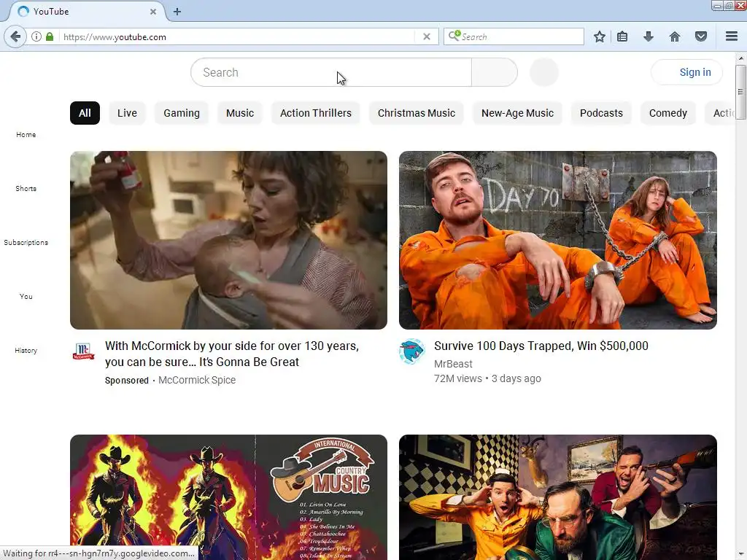Screen dimensions: 747x560
Task: Select the Christmas Music chip
Action: click(x=417, y=113)
